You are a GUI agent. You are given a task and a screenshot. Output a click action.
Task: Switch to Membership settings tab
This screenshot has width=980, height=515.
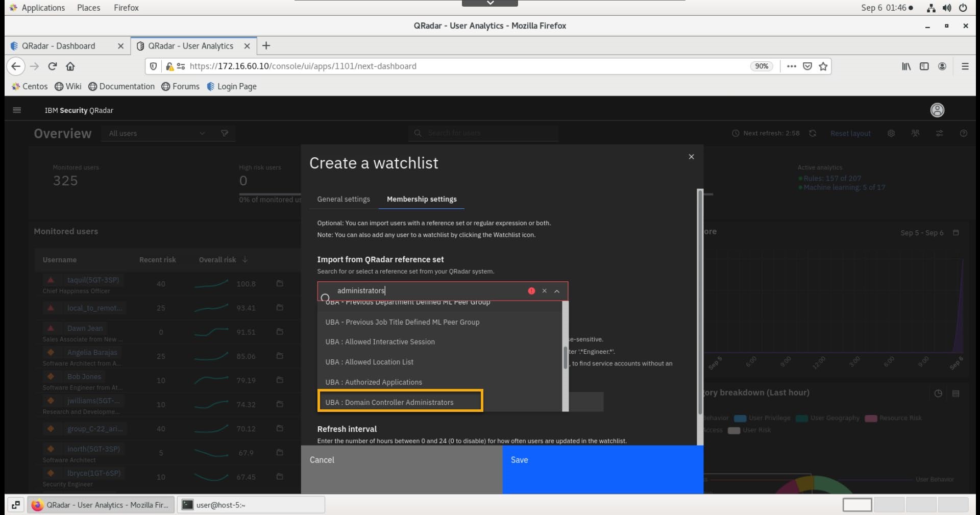pyautogui.click(x=422, y=199)
